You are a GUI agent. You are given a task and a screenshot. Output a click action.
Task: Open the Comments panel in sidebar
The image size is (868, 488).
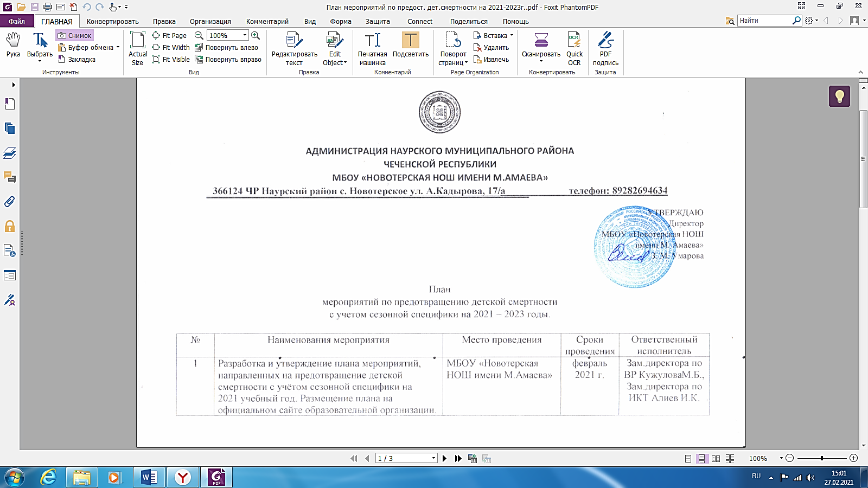coord(10,177)
